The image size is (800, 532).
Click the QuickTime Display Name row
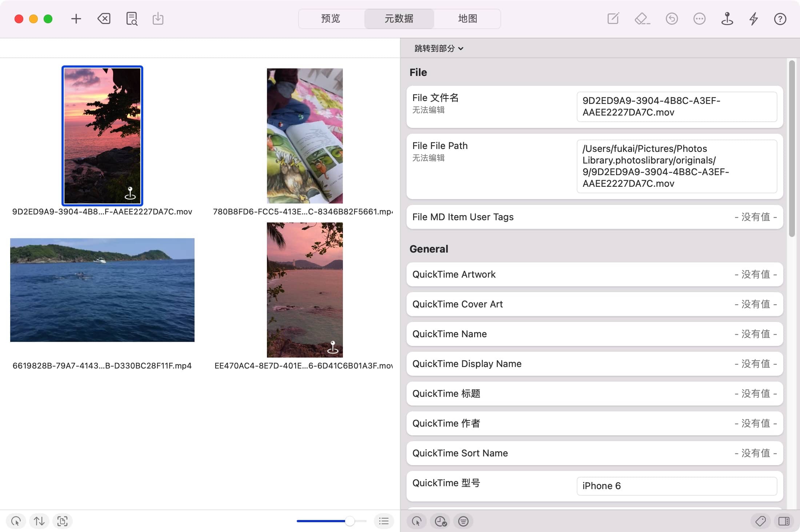pos(595,364)
